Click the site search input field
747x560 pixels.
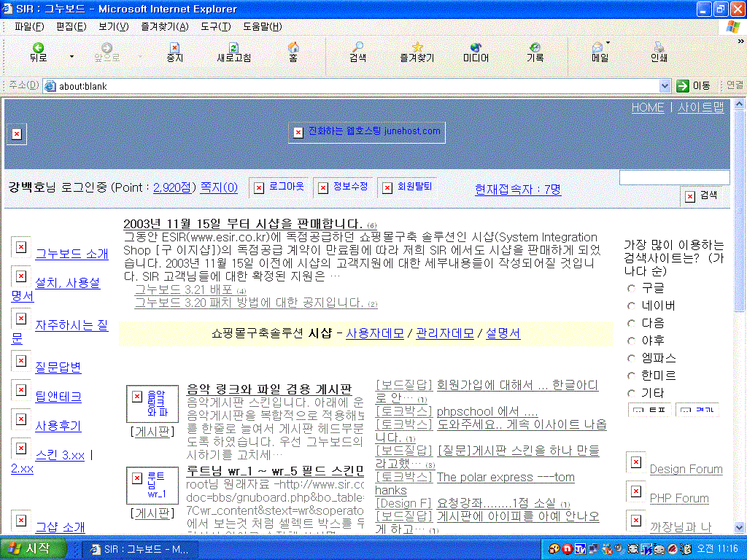674,177
